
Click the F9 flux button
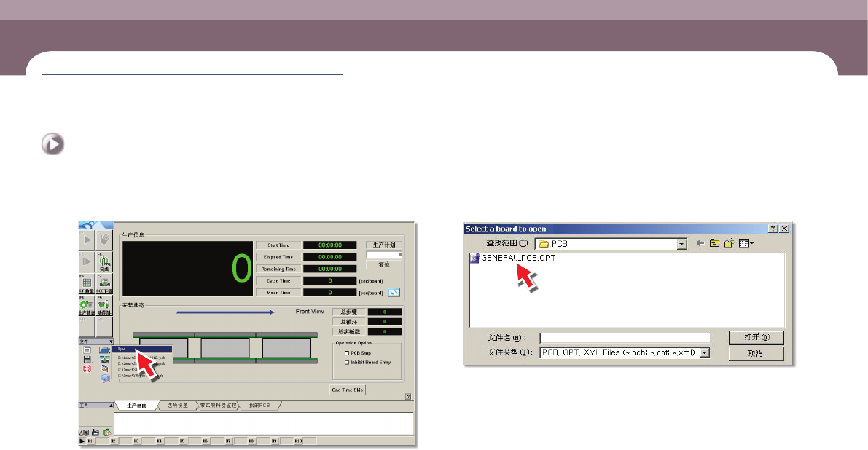tap(104, 305)
